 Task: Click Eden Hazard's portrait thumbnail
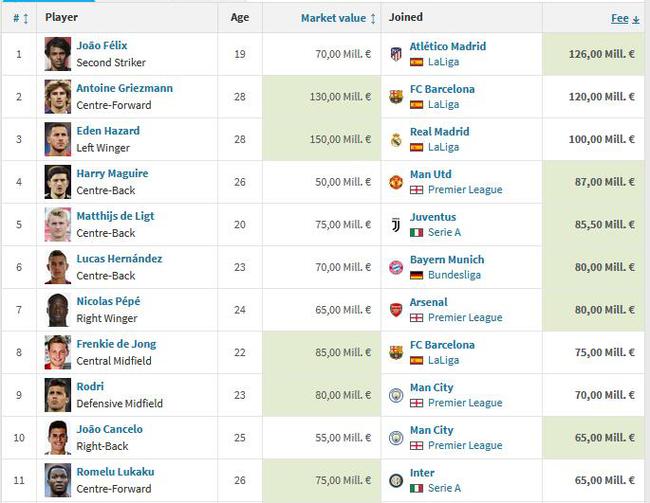pyautogui.click(x=58, y=139)
